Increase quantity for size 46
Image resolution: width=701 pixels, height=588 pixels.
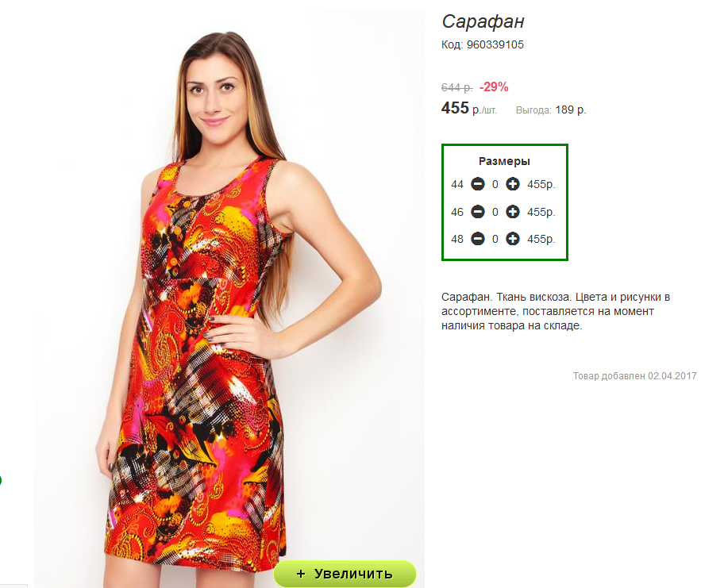(x=512, y=212)
